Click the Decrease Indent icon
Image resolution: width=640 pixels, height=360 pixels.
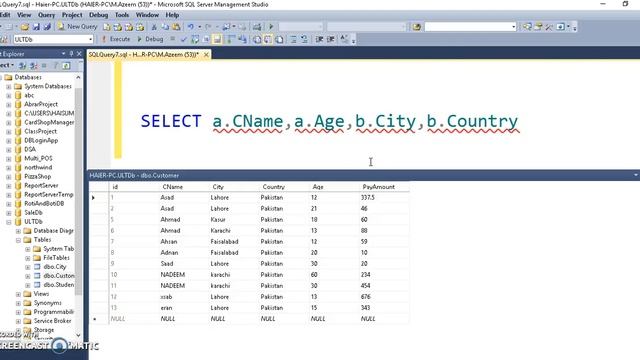click(x=319, y=40)
